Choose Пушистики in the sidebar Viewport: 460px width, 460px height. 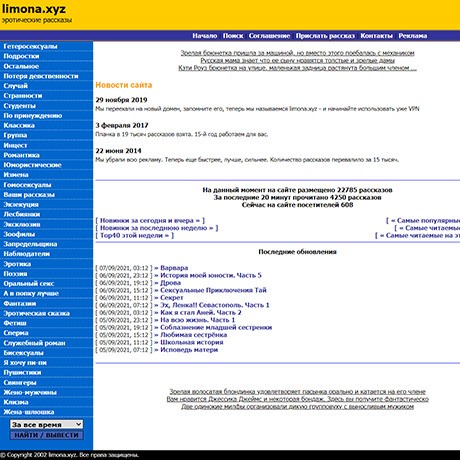point(22,372)
